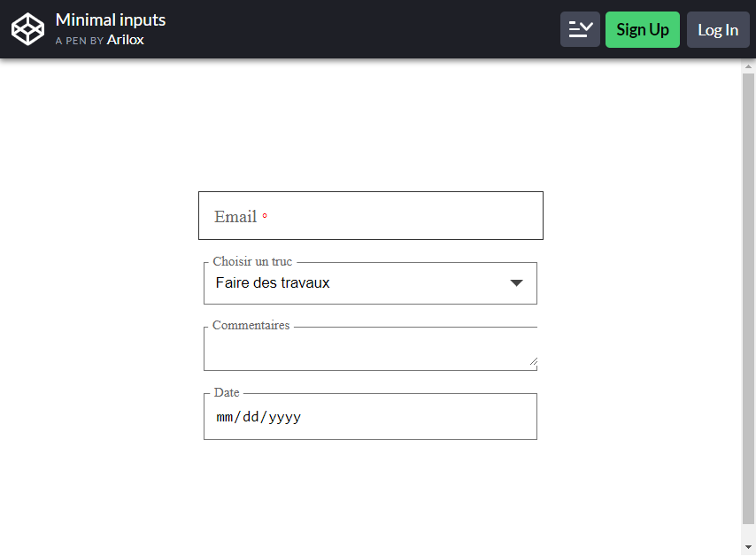756x556 pixels.
Task: Click the scrollbar up arrow
Action: click(748, 66)
